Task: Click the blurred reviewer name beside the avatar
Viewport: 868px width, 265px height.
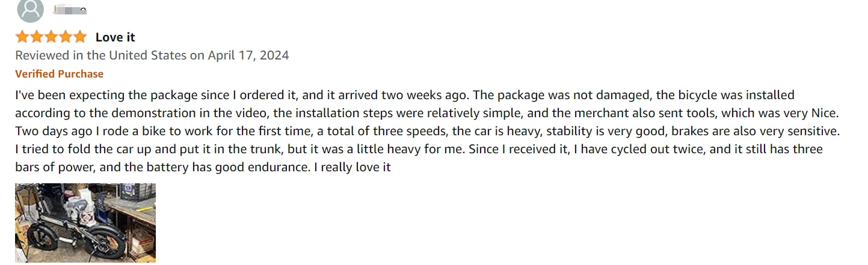Action: 70,10
